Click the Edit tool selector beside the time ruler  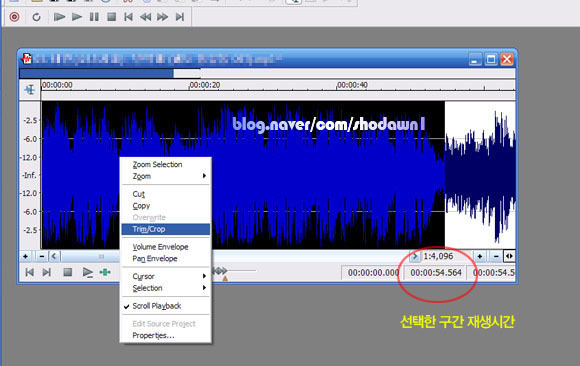point(30,90)
